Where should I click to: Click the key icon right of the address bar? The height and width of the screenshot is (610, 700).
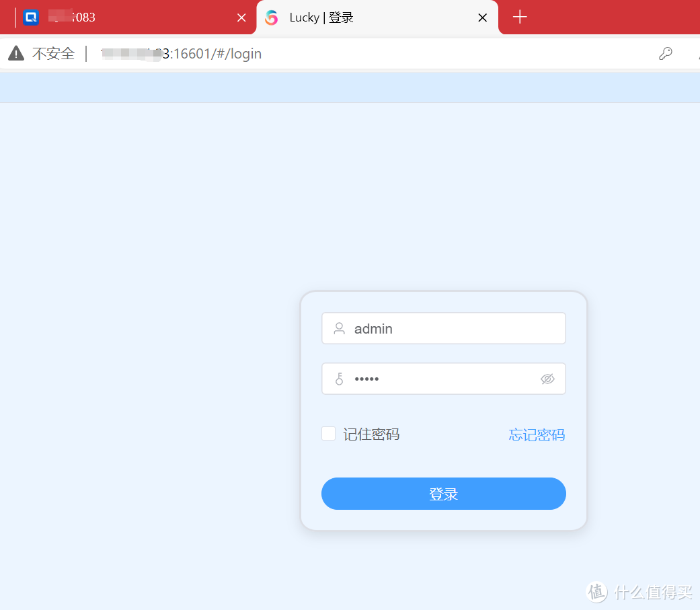click(x=666, y=52)
